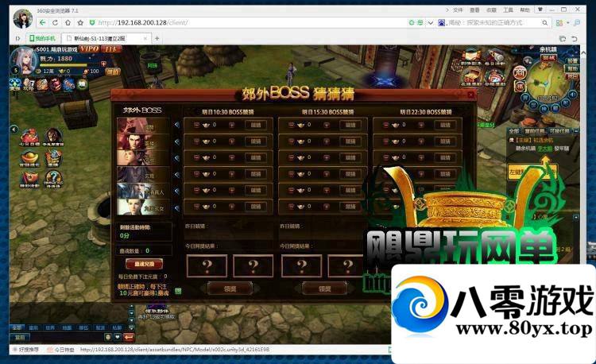Click blue arrow beside first boss row

point(176,125)
